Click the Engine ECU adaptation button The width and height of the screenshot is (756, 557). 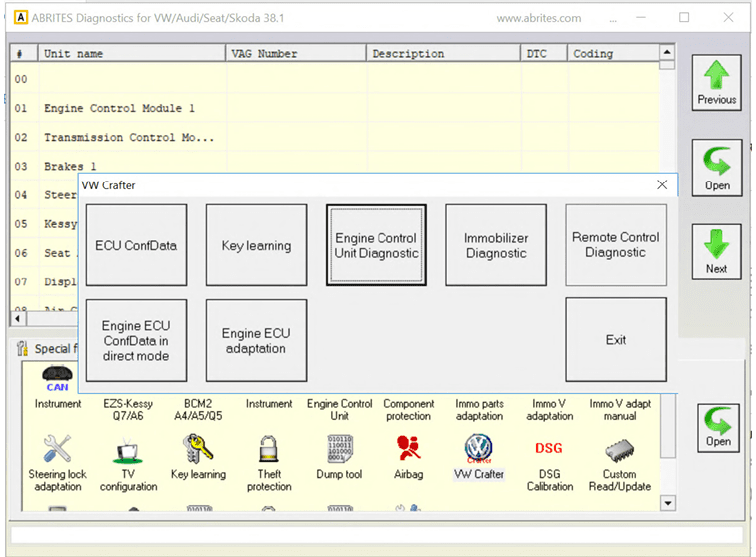256,340
